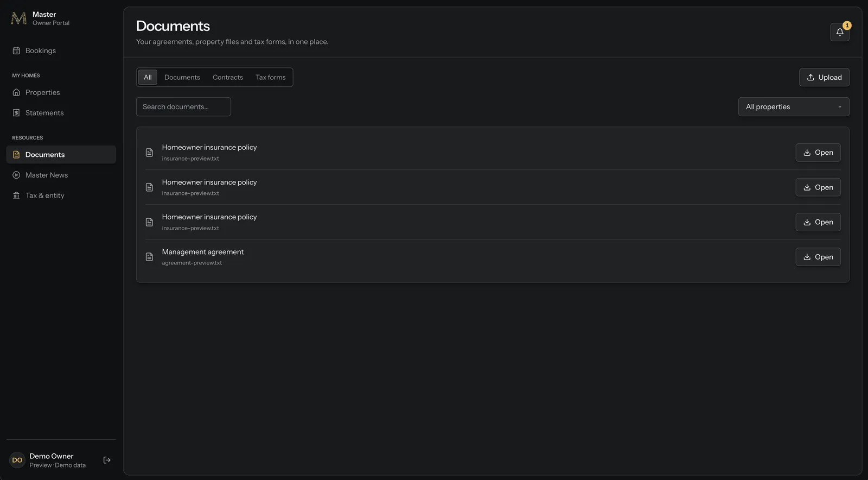This screenshot has width=868, height=480.
Task: Click the DO avatar circle
Action: (x=17, y=460)
